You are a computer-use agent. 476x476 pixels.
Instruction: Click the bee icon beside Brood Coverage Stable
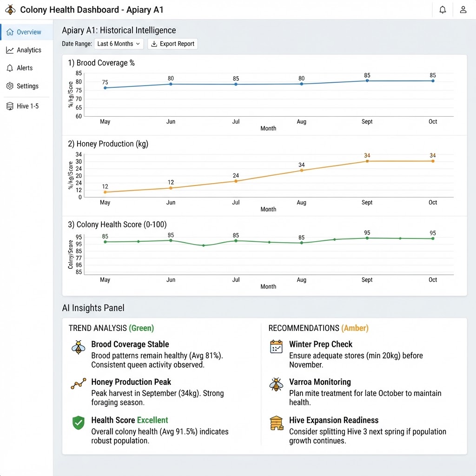tap(78, 348)
